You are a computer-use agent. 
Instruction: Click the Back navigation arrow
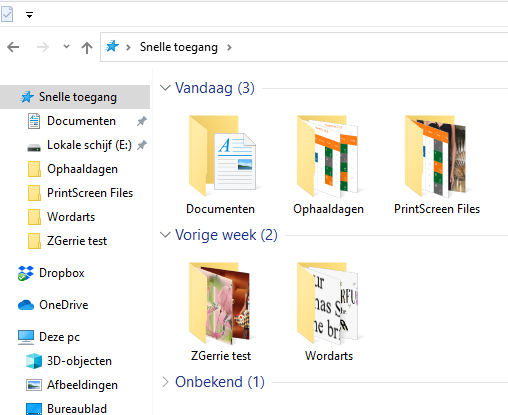click(x=13, y=47)
